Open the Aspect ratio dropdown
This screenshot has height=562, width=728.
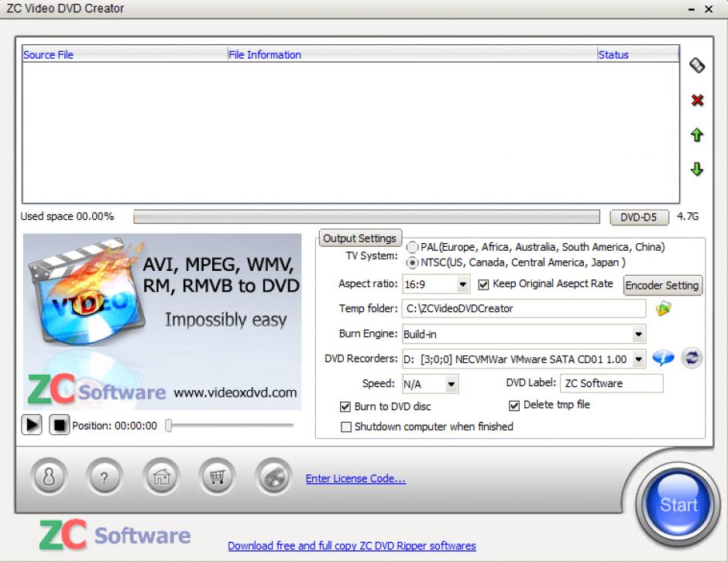(x=462, y=284)
